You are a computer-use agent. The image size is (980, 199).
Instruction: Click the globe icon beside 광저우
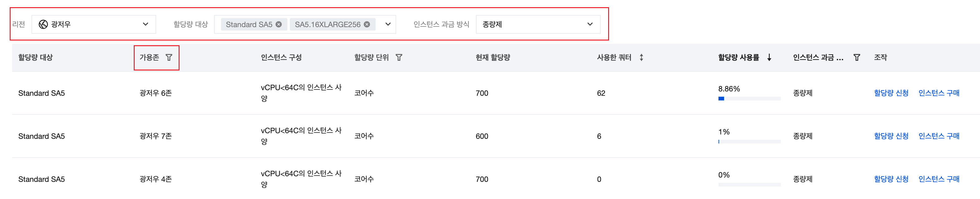[x=43, y=24]
